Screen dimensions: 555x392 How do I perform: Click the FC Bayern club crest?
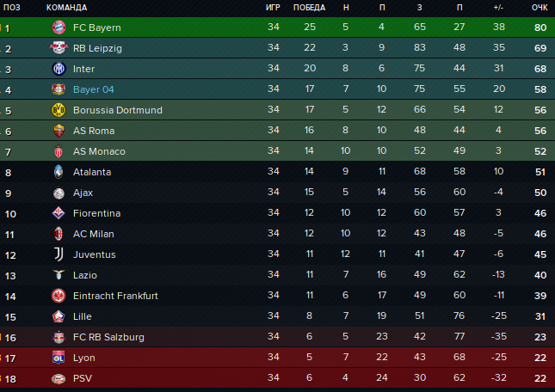[59, 28]
